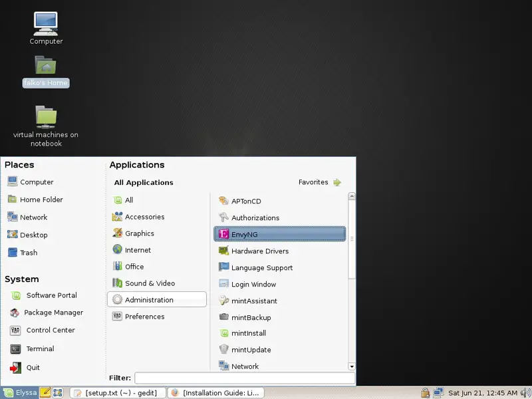532x399 pixels.
Task: Launch mintBackup
Action: click(x=279, y=317)
